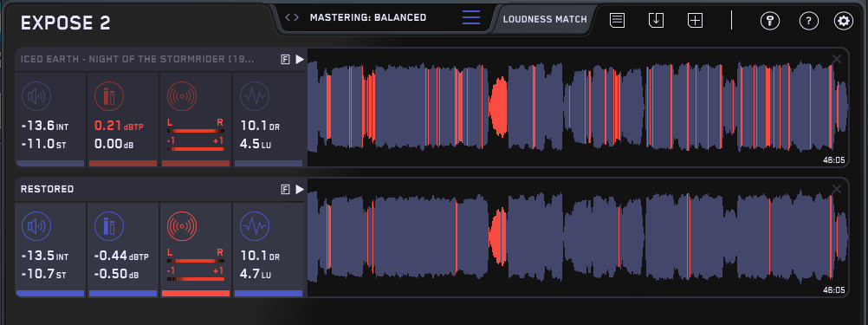The width and height of the screenshot is (868, 325).
Task: Select the RESTORED track title
Action: 47,189
